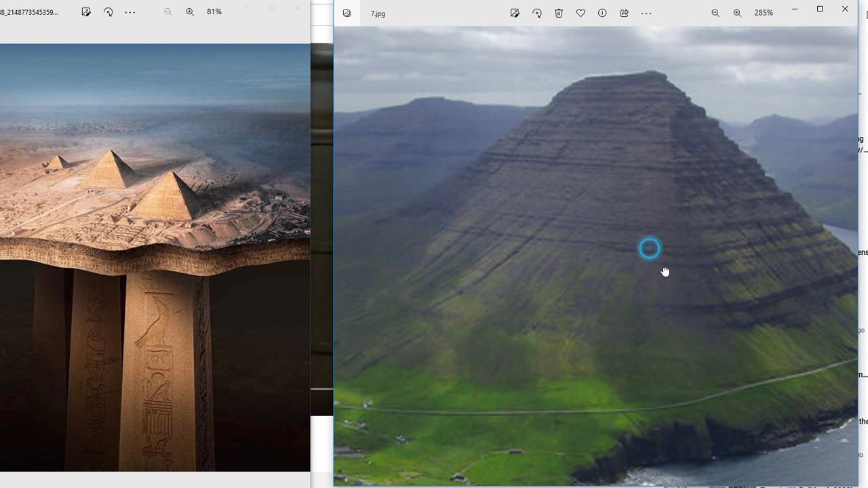Rotate the 7.jpg image
Viewport: 868px width, 488px height.
537,13
